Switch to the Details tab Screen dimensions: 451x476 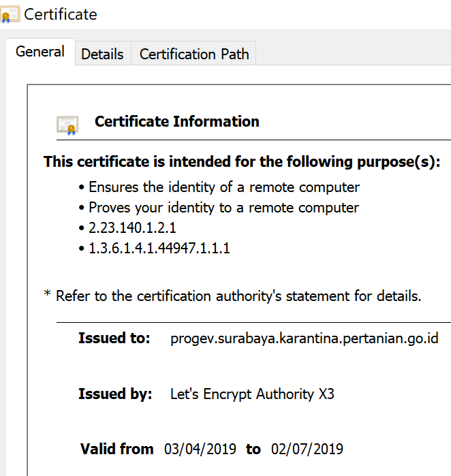(x=102, y=54)
